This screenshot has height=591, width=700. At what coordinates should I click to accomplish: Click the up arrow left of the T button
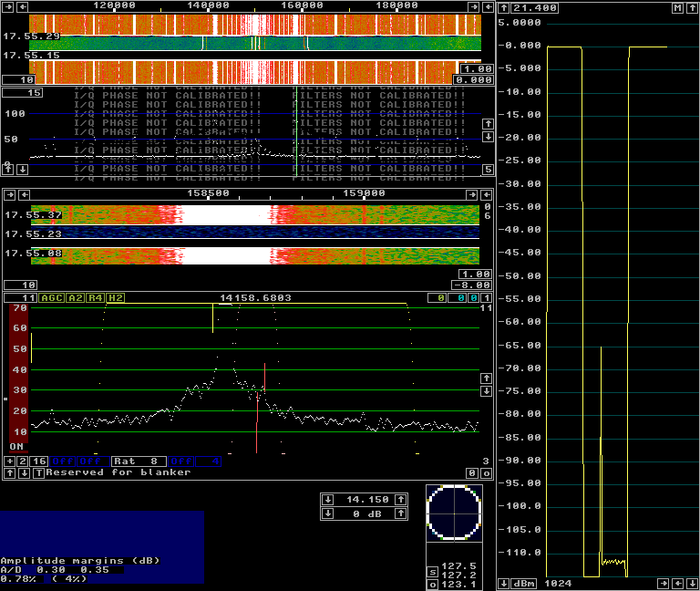pos(10,473)
